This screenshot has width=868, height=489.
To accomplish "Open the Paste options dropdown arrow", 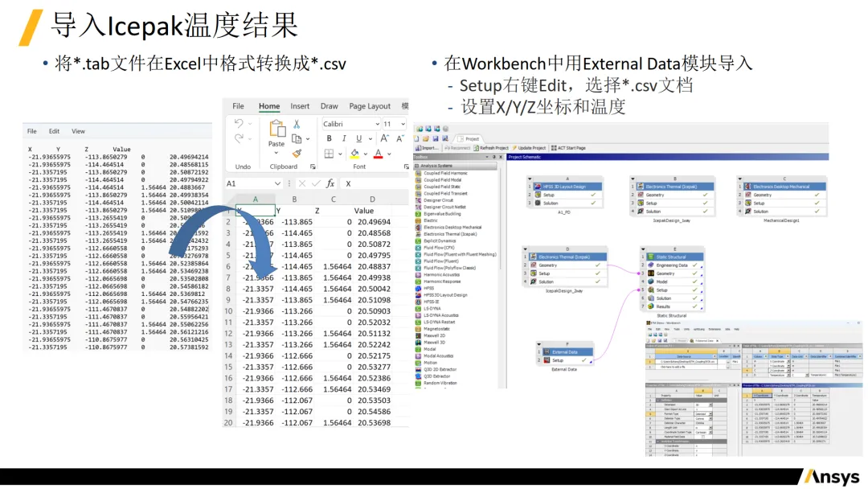I will [x=276, y=152].
